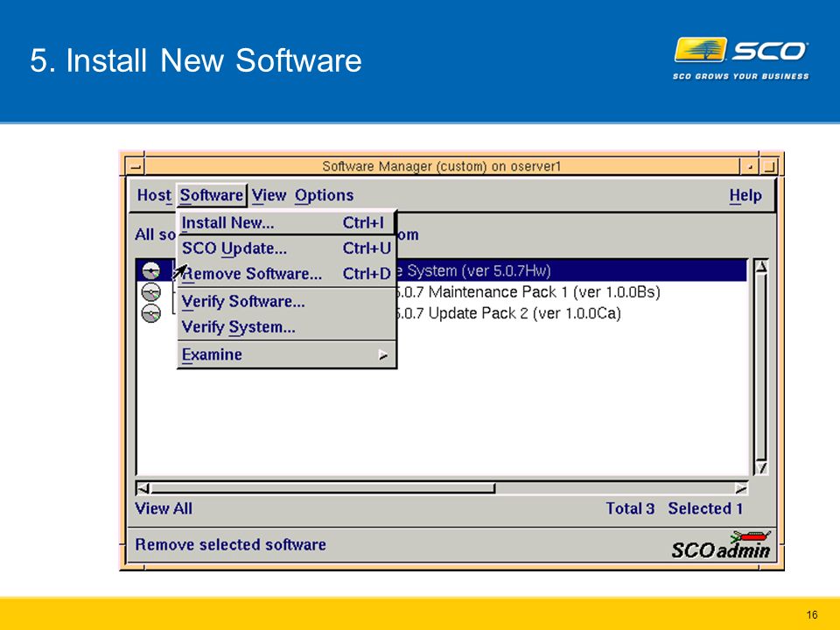The height and width of the screenshot is (630, 840).
Task: Click disc icon of Update Pack 2 row
Action: pos(151,313)
